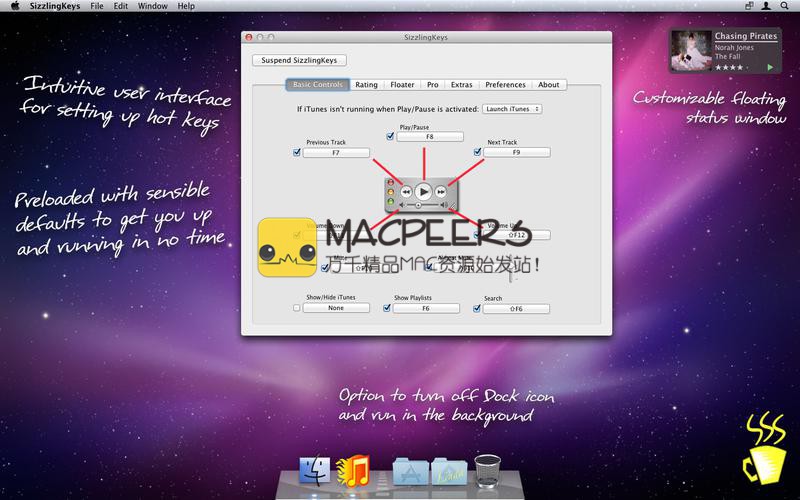This screenshot has height=500, width=800.
Task: Click the Show Playlists F6 hotkey field
Action: 426,308
